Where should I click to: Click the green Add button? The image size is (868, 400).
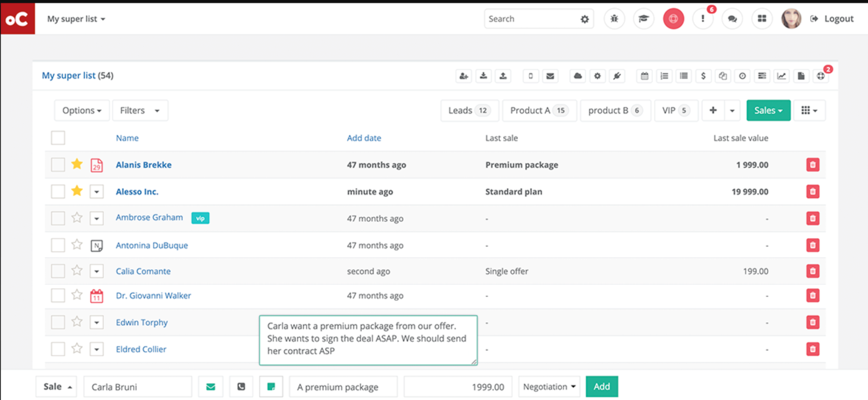click(x=602, y=387)
